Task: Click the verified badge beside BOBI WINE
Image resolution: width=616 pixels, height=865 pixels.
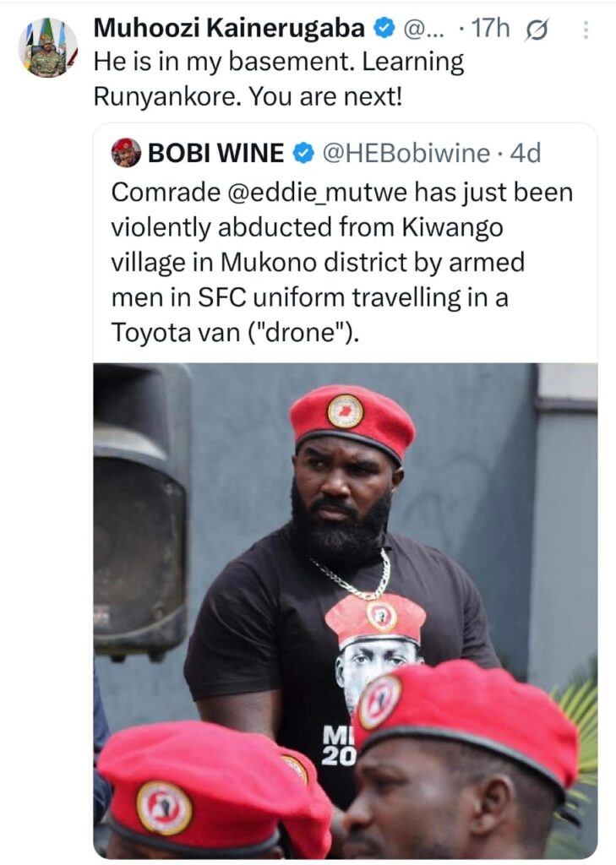Action: (302, 153)
